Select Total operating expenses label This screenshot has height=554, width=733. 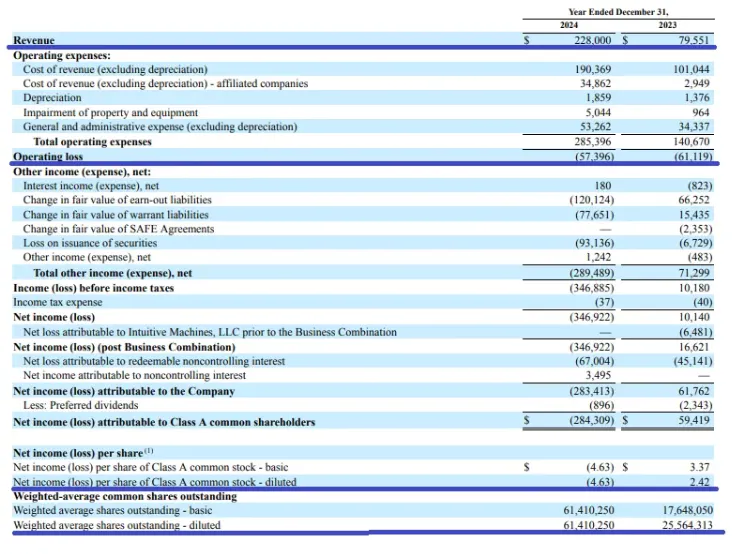pos(93,141)
